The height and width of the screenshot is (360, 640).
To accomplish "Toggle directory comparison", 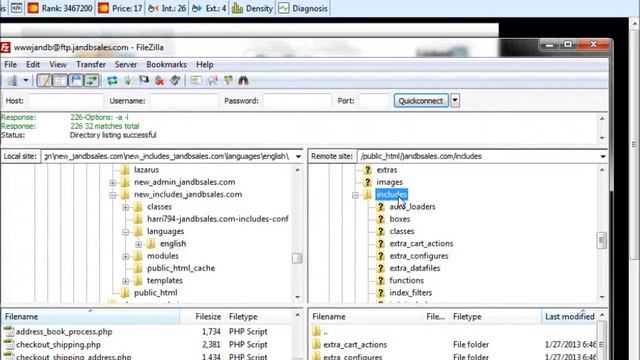I will [x=212, y=80].
